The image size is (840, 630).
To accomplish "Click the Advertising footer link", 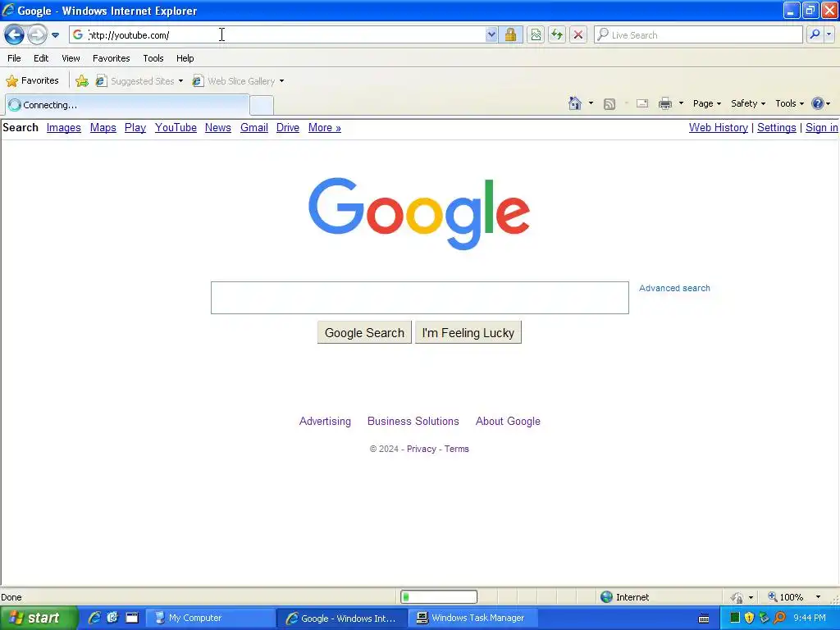I will (325, 421).
